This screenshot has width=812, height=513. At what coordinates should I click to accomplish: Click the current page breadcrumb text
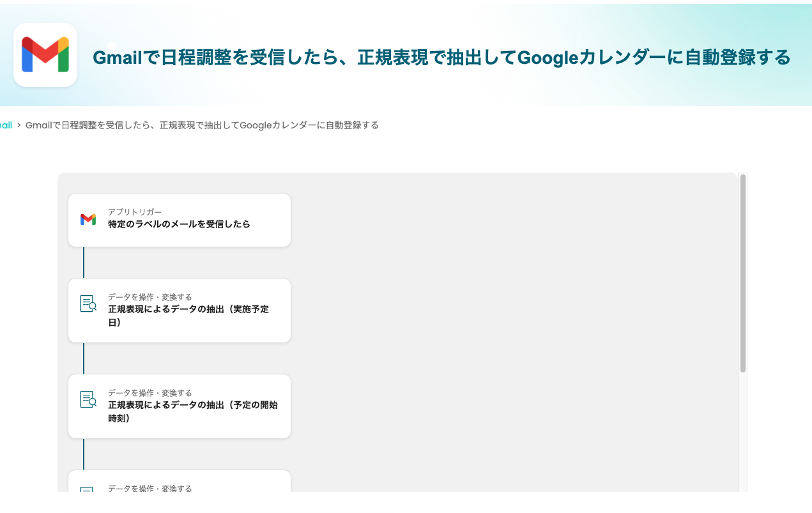coord(202,125)
